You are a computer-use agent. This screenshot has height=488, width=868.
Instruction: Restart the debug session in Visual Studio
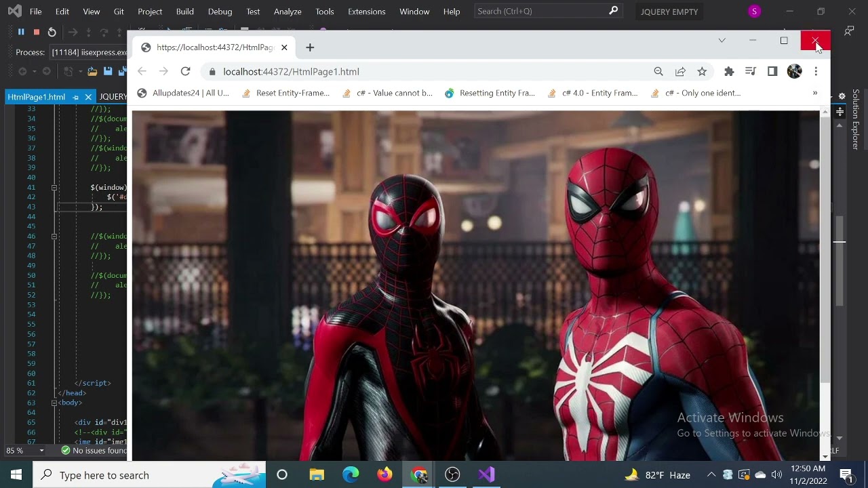52,32
